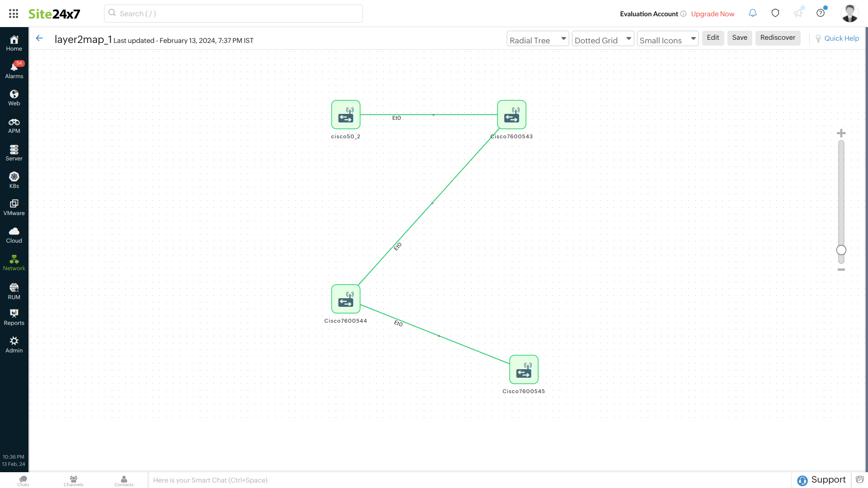This screenshot has width=868, height=488.
Task: Select the APM module icon
Action: tap(14, 125)
